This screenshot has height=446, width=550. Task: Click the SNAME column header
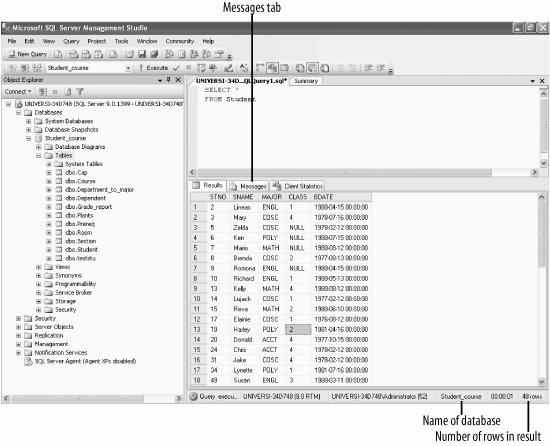[x=243, y=197]
